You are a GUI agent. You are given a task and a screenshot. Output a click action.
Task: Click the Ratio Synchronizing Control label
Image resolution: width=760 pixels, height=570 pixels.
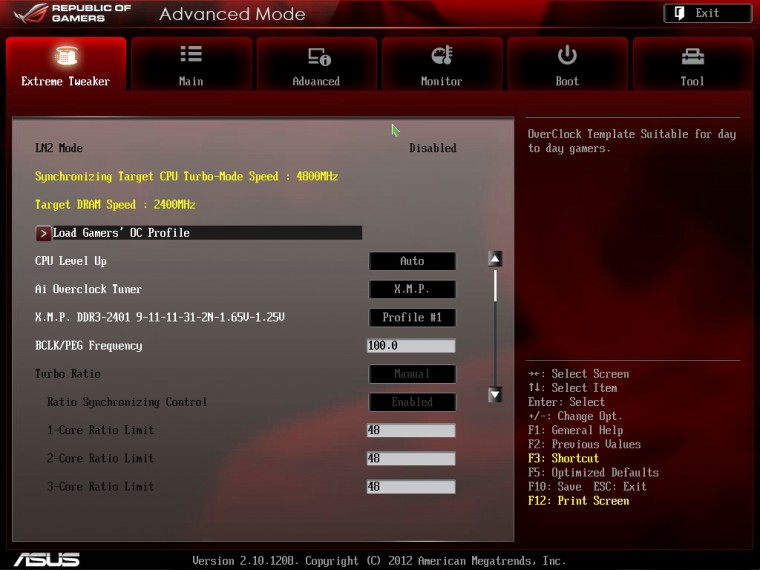127,402
